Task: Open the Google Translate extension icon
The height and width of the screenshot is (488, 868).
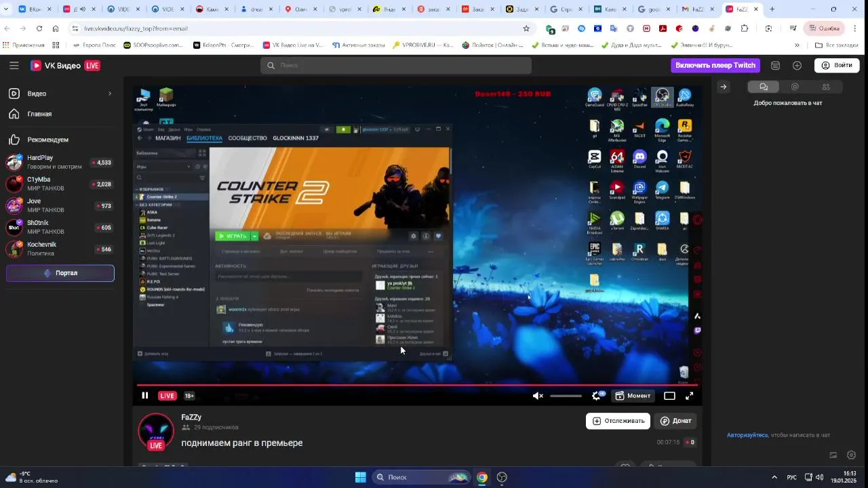Action: click(614, 28)
